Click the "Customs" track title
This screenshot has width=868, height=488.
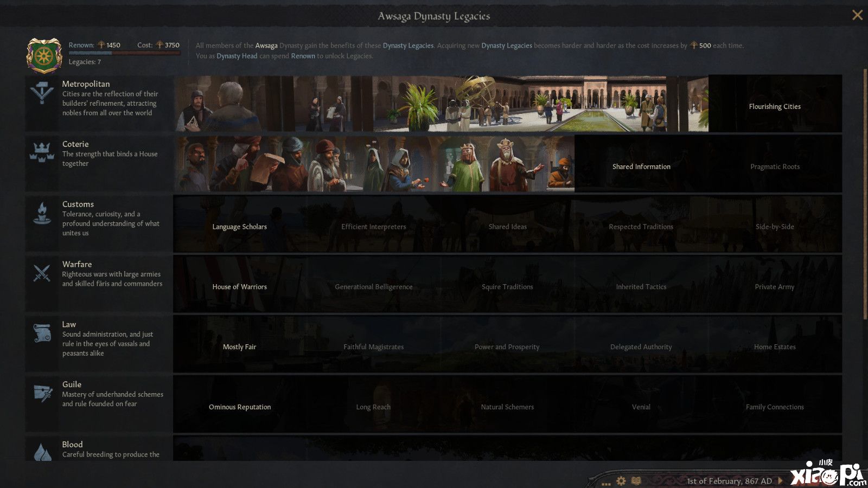coord(78,204)
